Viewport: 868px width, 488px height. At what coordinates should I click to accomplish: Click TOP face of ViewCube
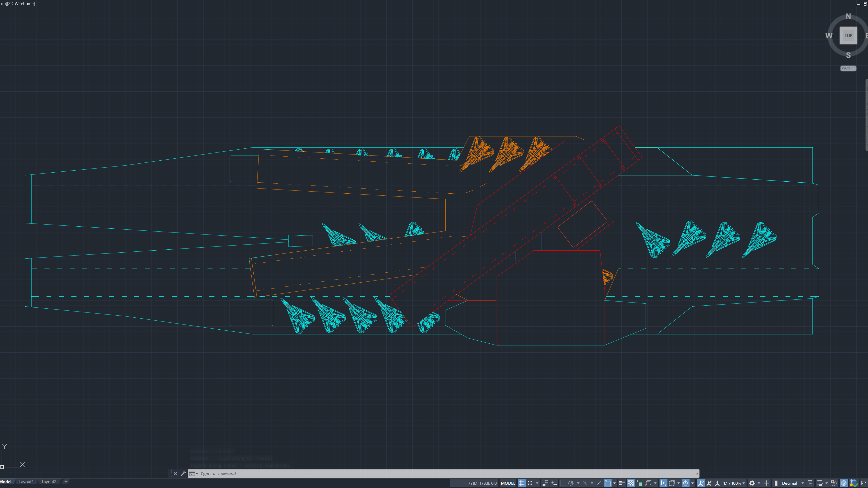click(x=848, y=35)
